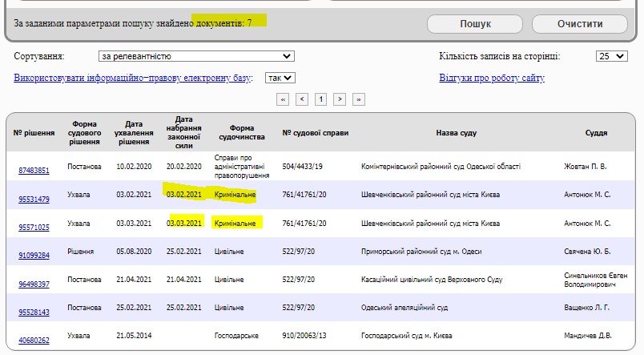Screen dimensions: 644x355
Task: Click the Пошук search button
Action: pyautogui.click(x=475, y=24)
